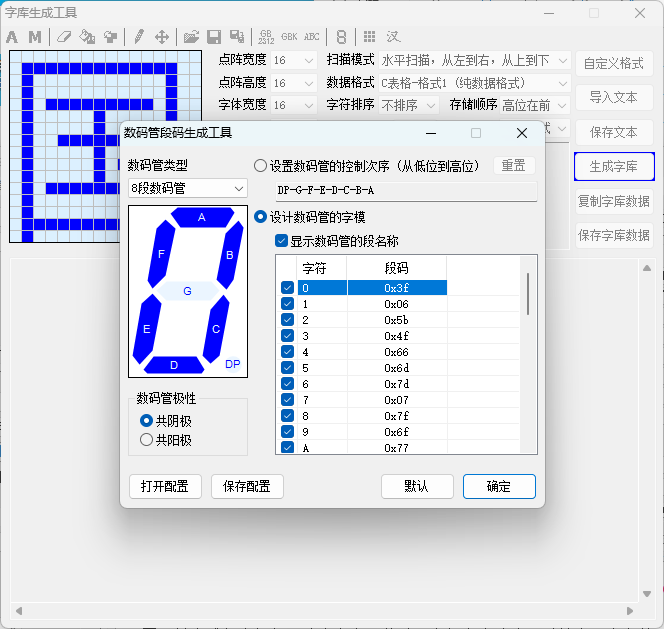This screenshot has height=629, width=664.
Task: Click the main window scroll-down arrow
Action: click(x=647, y=594)
